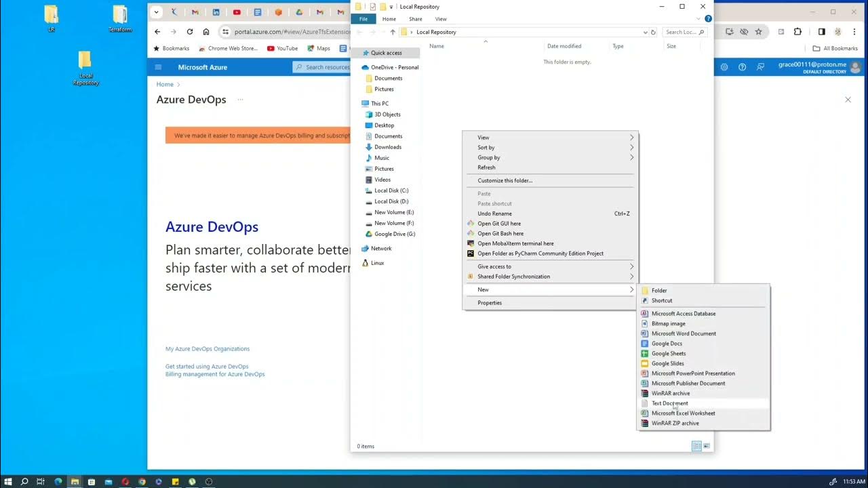
Task: Open Task View on taskbar
Action: (x=41, y=482)
